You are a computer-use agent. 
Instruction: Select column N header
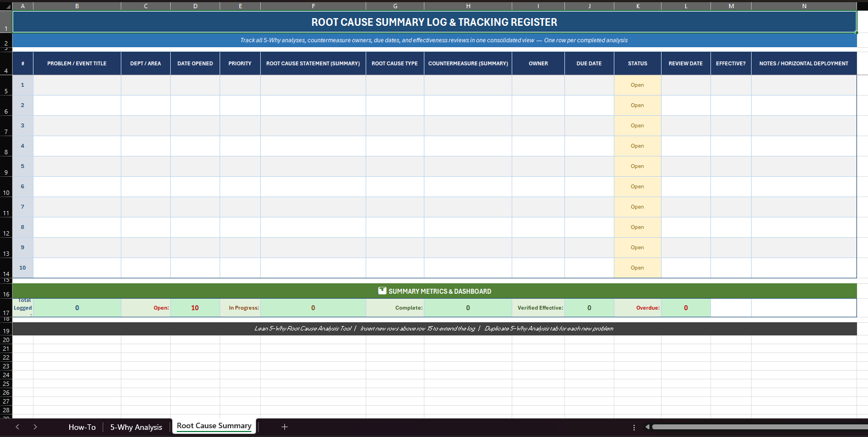[x=804, y=6]
